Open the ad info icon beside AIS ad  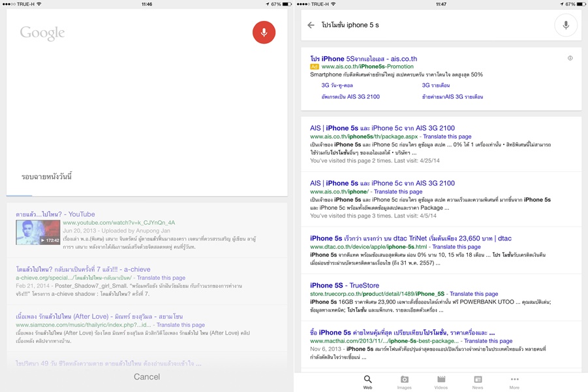[x=570, y=58]
